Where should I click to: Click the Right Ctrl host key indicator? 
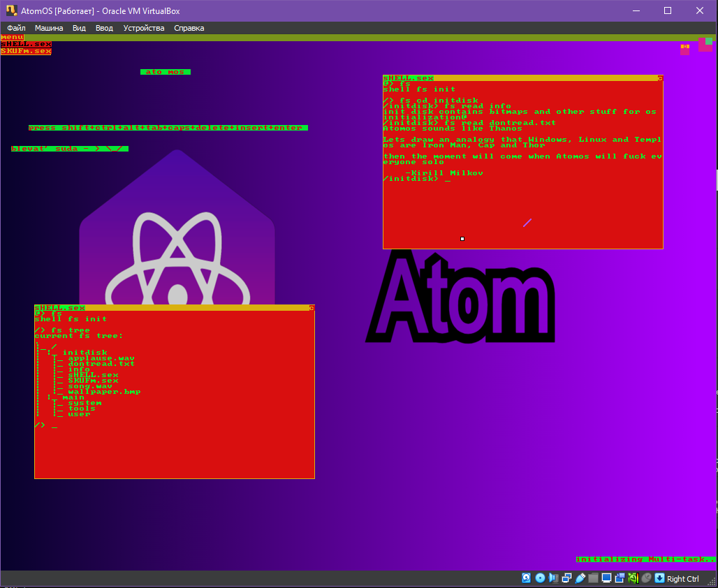pos(682,579)
